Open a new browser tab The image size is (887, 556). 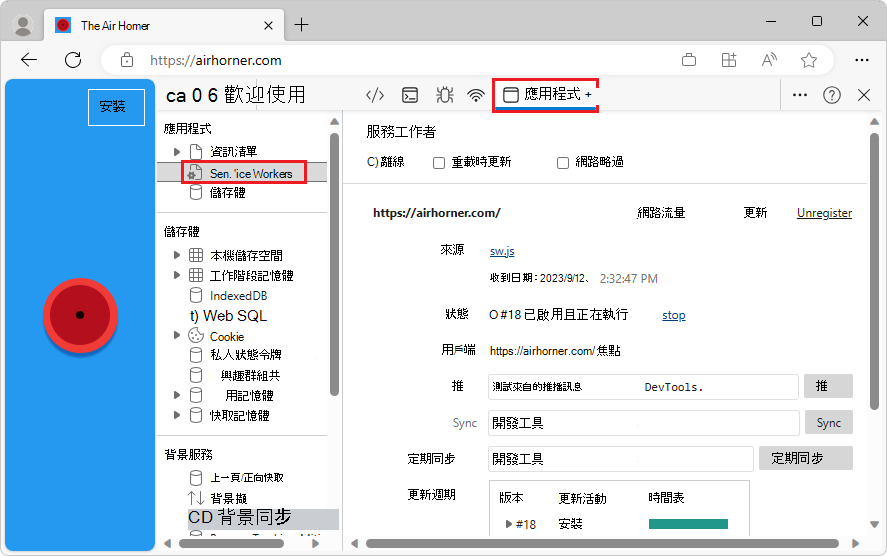tap(302, 25)
